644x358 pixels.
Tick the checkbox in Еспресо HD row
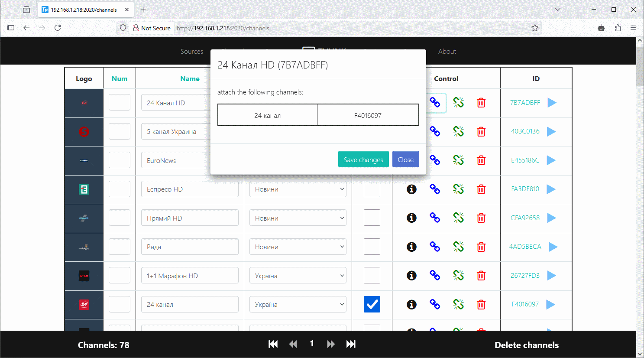(x=372, y=189)
